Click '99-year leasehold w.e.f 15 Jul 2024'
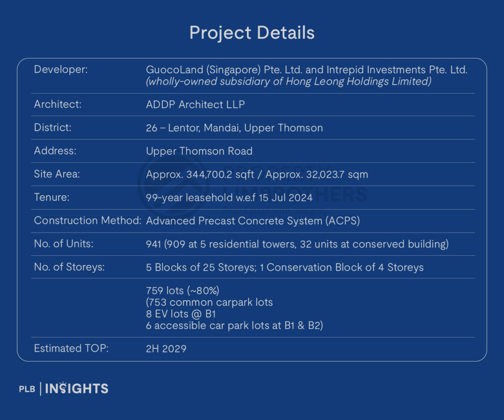The width and height of the screenshot is (504, 420). point(229,198)
